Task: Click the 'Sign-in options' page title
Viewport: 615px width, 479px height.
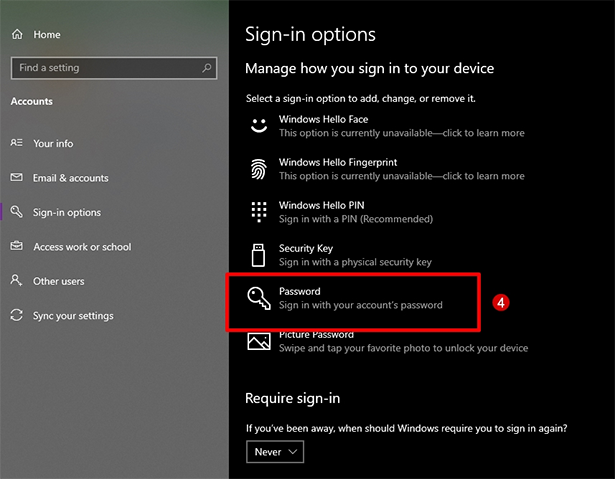Action: tap(310, 35)
